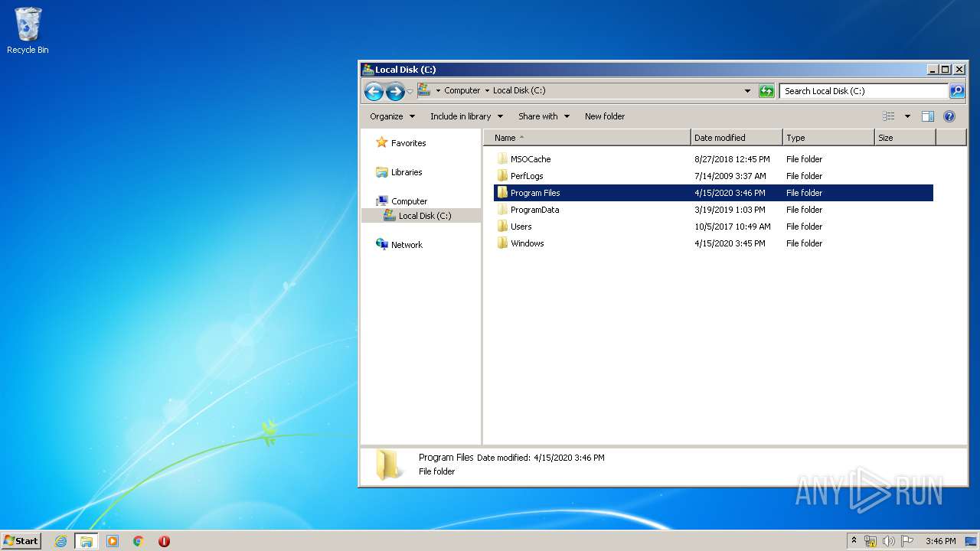Click the volume speaker tray icon
980x551 pixels.
pyautogui.click(x=889, y=541)
